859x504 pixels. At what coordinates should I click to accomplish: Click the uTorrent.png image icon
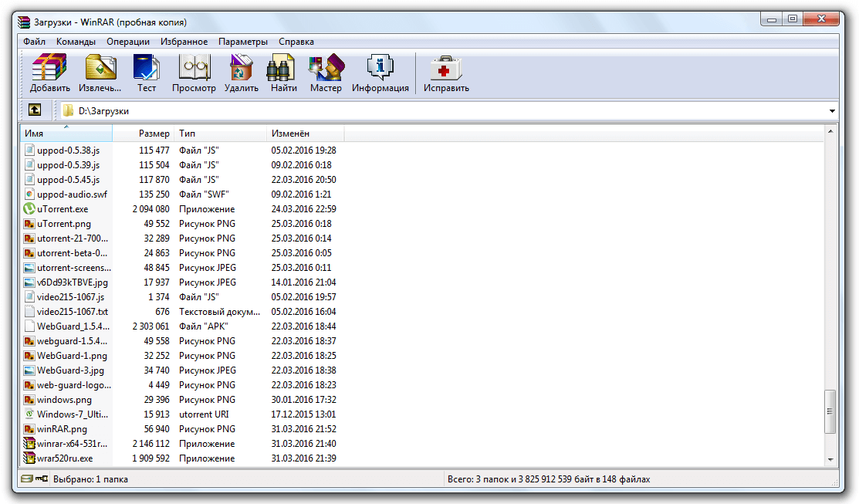[x=29, y=224]
